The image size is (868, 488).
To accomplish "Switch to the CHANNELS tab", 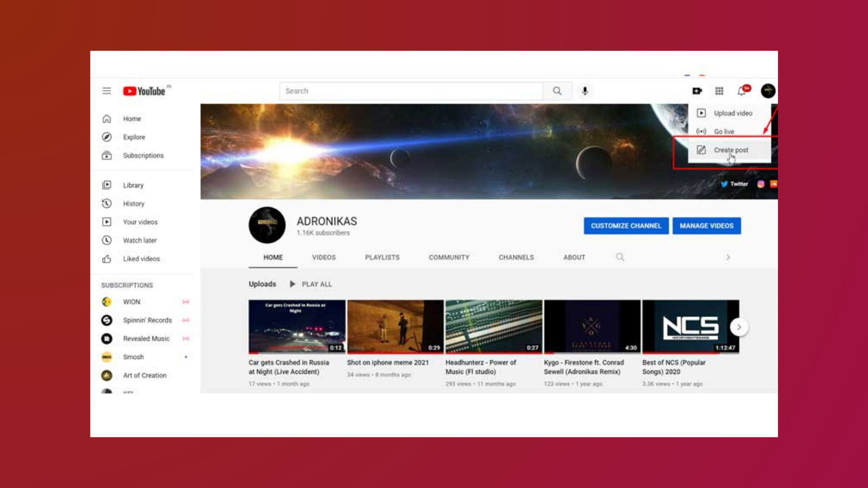I will [516, 258].
